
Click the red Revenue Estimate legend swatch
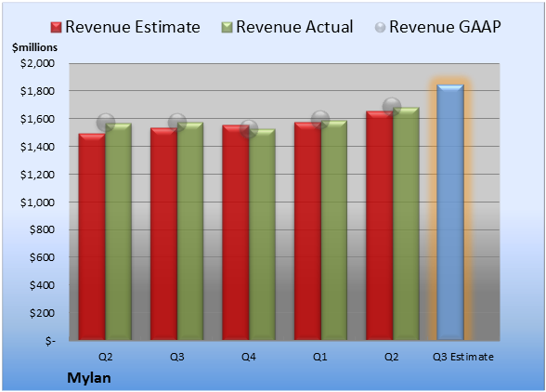coord(56,28)
